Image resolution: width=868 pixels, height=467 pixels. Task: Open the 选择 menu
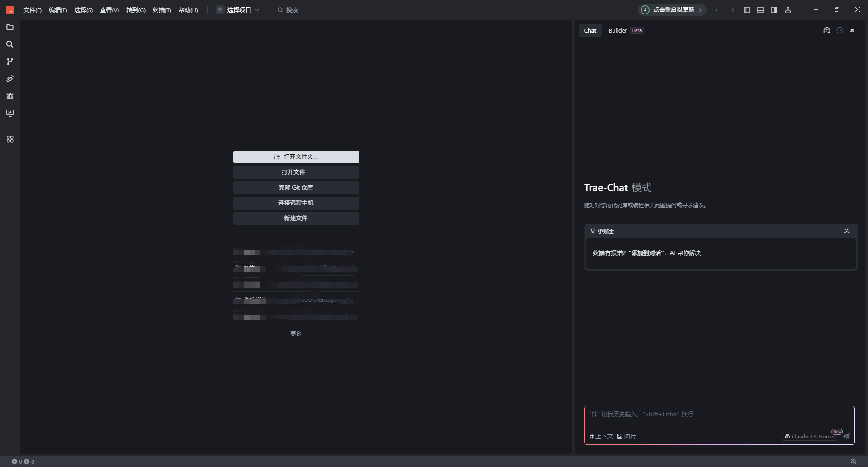[84, 10]
